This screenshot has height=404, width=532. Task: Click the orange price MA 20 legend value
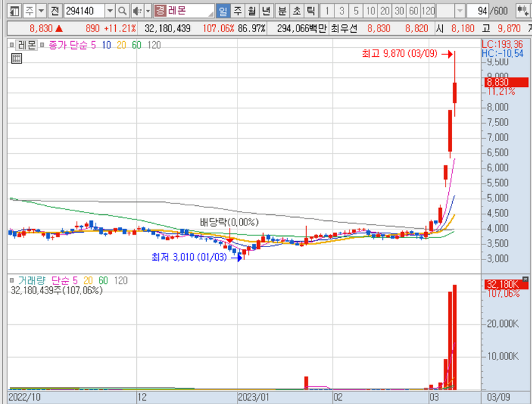121,45
